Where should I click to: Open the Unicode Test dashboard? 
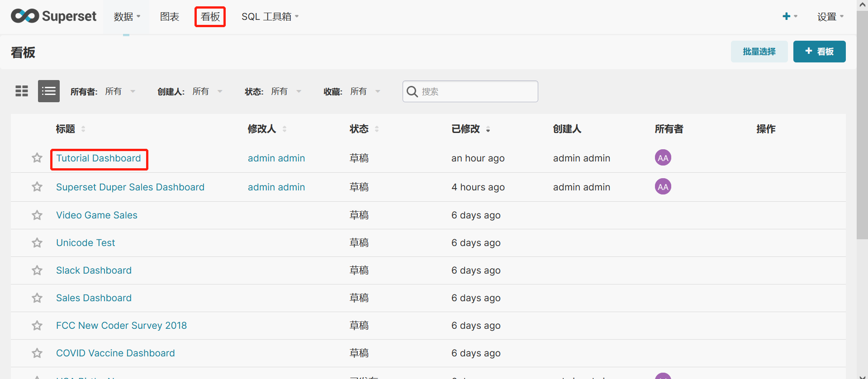coord(85,243)
